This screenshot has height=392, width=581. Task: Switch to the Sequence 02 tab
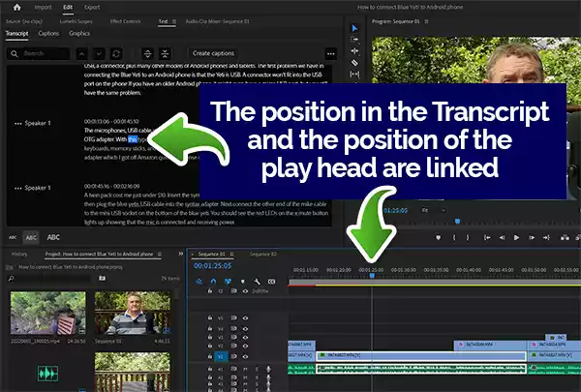click(x=262, y=255)
